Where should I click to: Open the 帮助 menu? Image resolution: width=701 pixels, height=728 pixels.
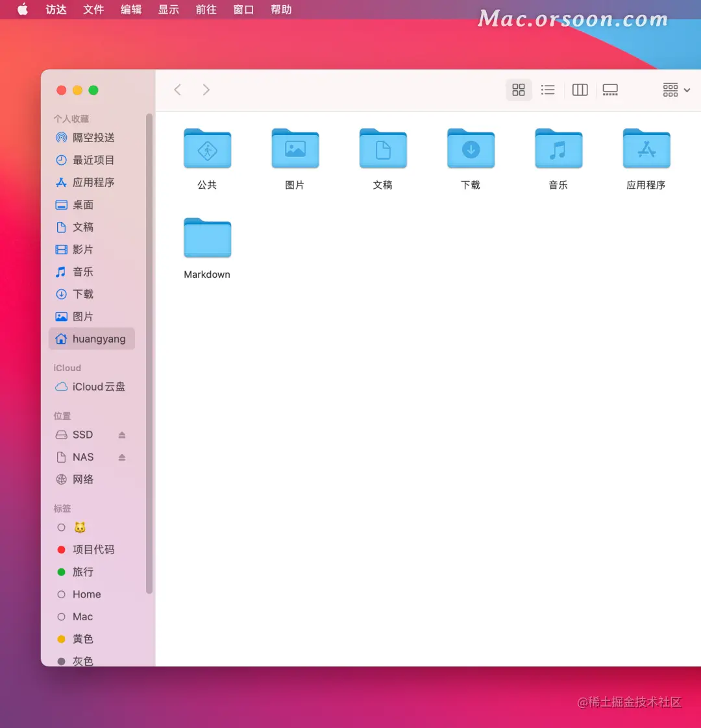281,9
